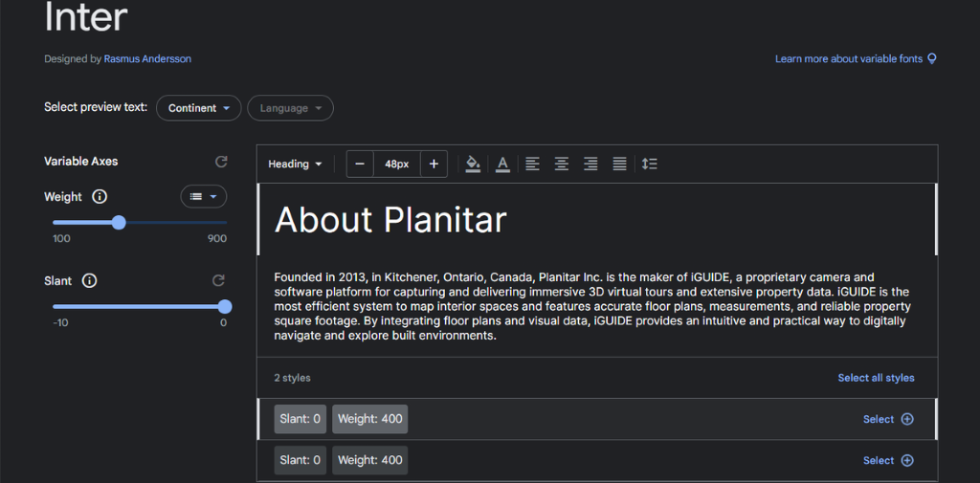Right align the preview text

(590, 165)
